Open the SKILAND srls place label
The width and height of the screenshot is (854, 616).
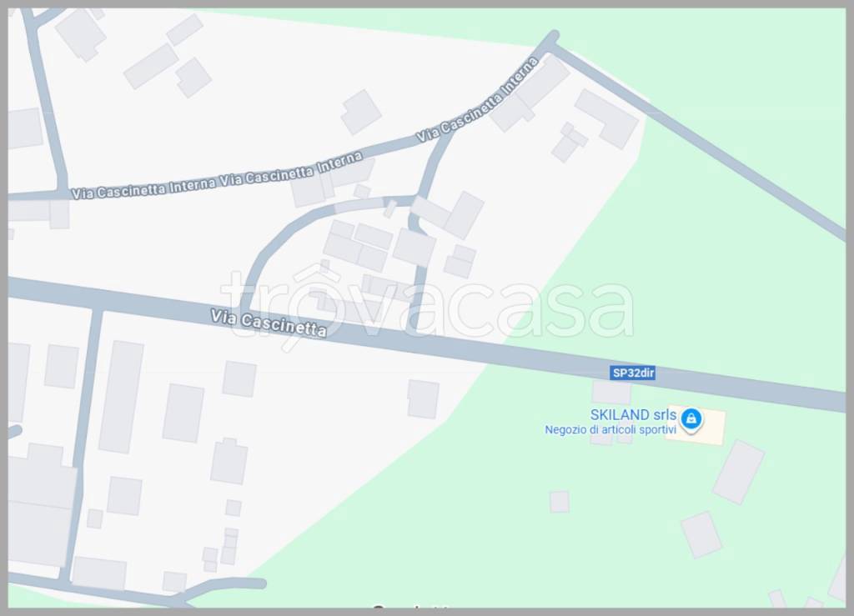pyautogui.click(x=633, y=414)
